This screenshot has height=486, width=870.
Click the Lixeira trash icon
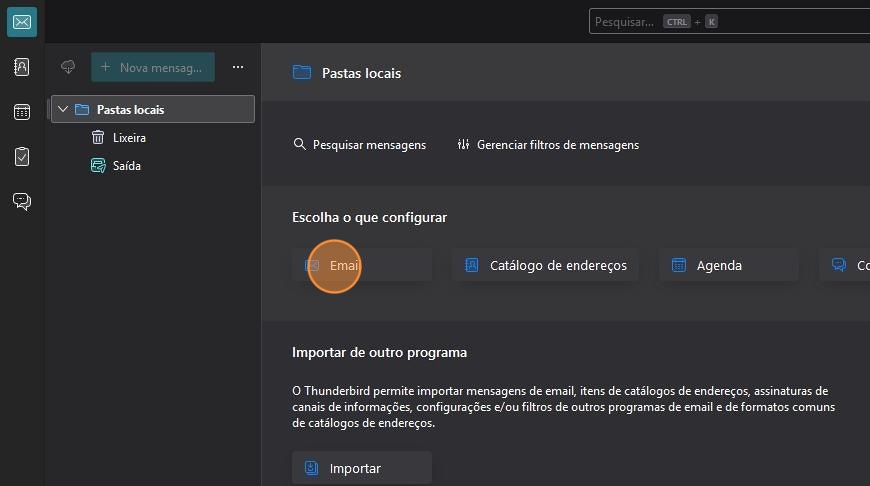[x=98, y=138]
